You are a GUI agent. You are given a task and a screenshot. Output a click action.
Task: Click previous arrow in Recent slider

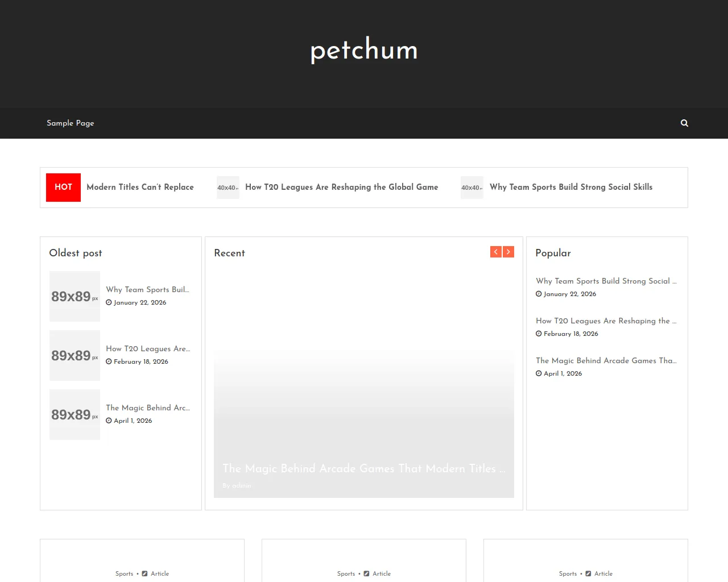pyautogui.click(x=495, y=252)
